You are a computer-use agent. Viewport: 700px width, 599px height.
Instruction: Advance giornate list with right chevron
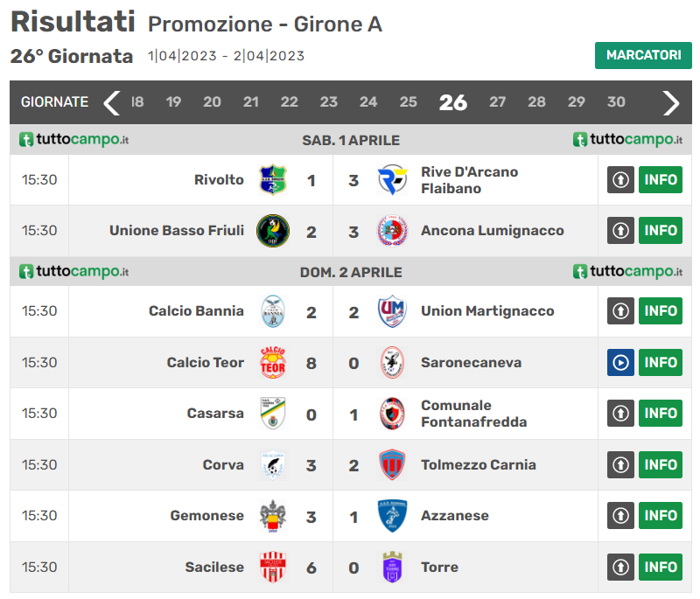pyautogui.click(x=671, y=102)
